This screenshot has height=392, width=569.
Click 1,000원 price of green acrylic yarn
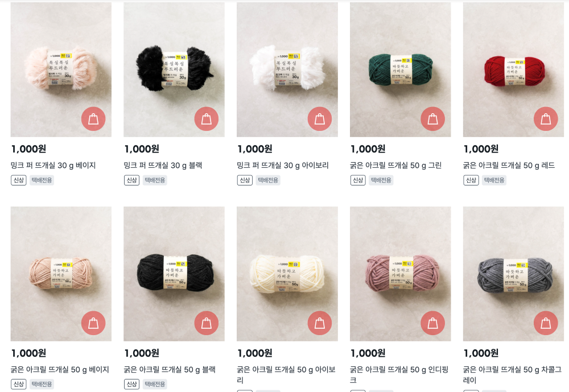click(368, 149)
